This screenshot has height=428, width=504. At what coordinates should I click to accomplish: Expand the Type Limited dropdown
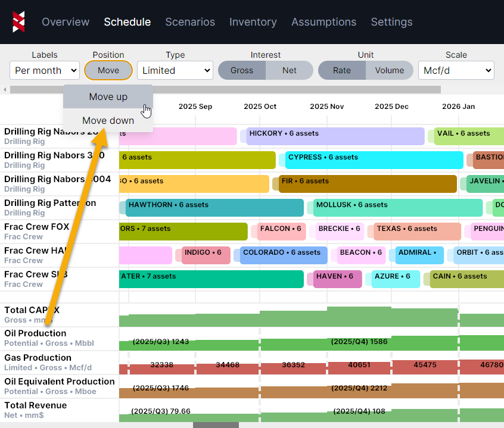[x=175, y=70]
